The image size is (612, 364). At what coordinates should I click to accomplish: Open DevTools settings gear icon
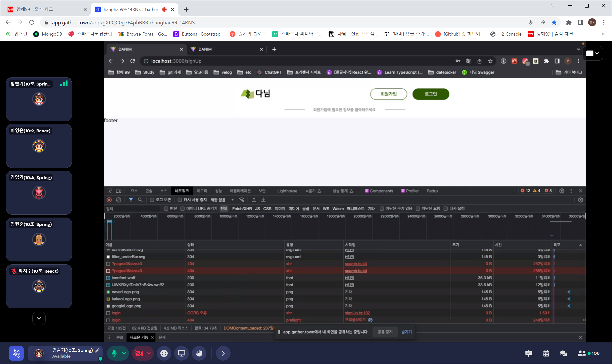point(562,191)
